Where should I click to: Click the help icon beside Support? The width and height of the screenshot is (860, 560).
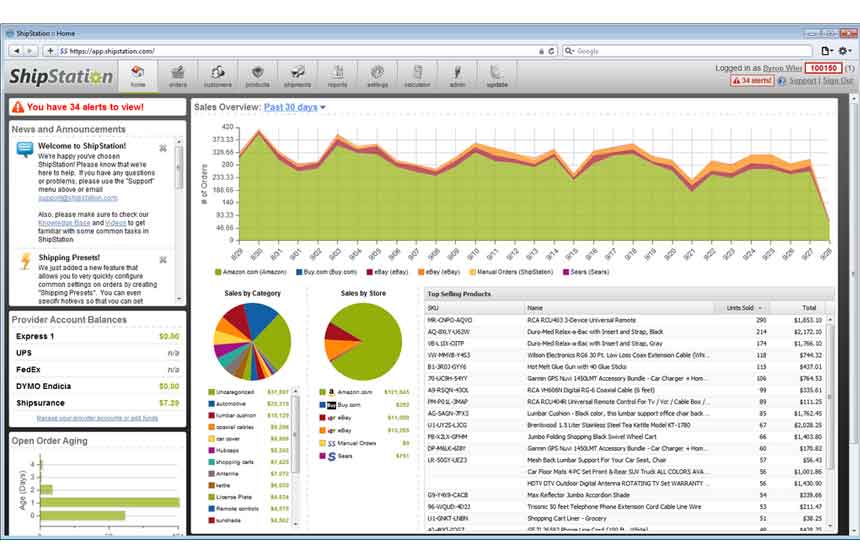[x=782, y=81]
